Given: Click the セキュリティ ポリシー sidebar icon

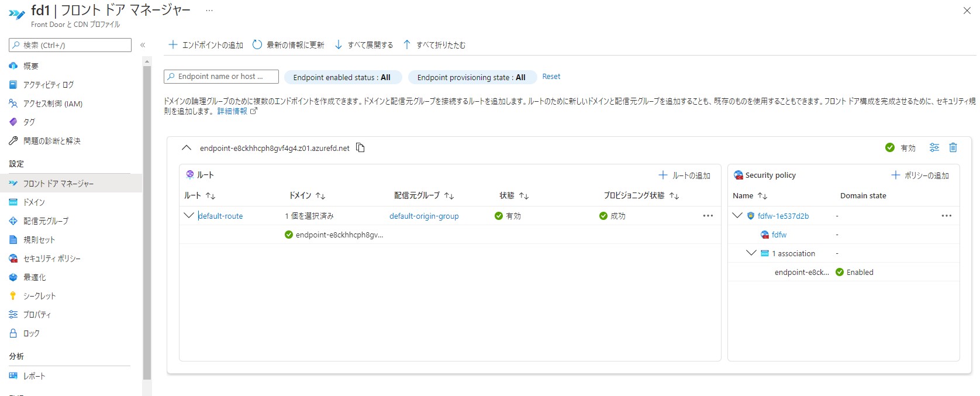Looking at the screenshot, I should pyautogui.click(x=13, y=259).
